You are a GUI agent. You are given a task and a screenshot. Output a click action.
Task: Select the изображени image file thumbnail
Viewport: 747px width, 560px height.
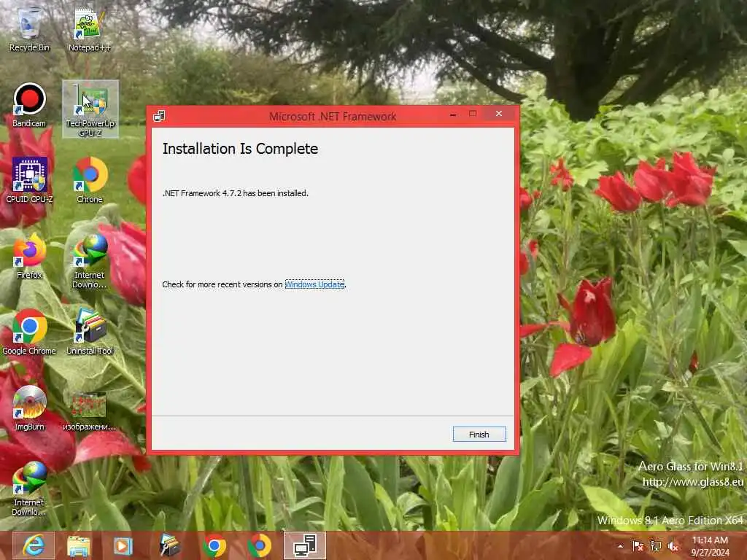coord(89,411)
